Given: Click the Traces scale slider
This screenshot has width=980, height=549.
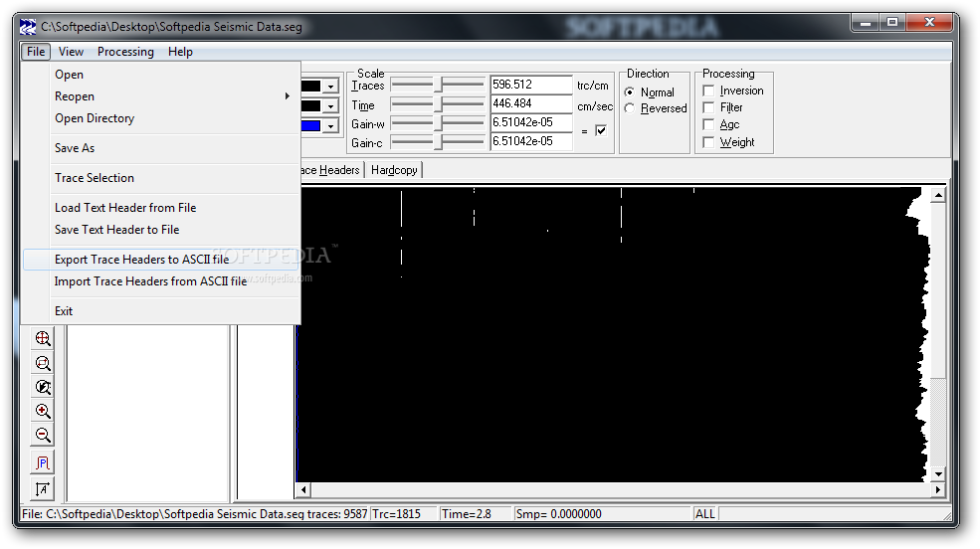Looking at the screenshot, I should pyautogui.click(x=438, y=85).
